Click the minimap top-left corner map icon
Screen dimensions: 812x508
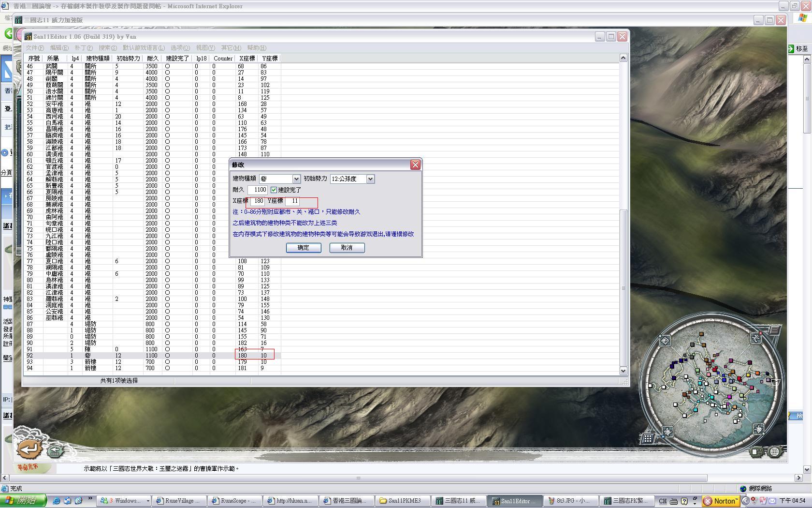[665, 341]
